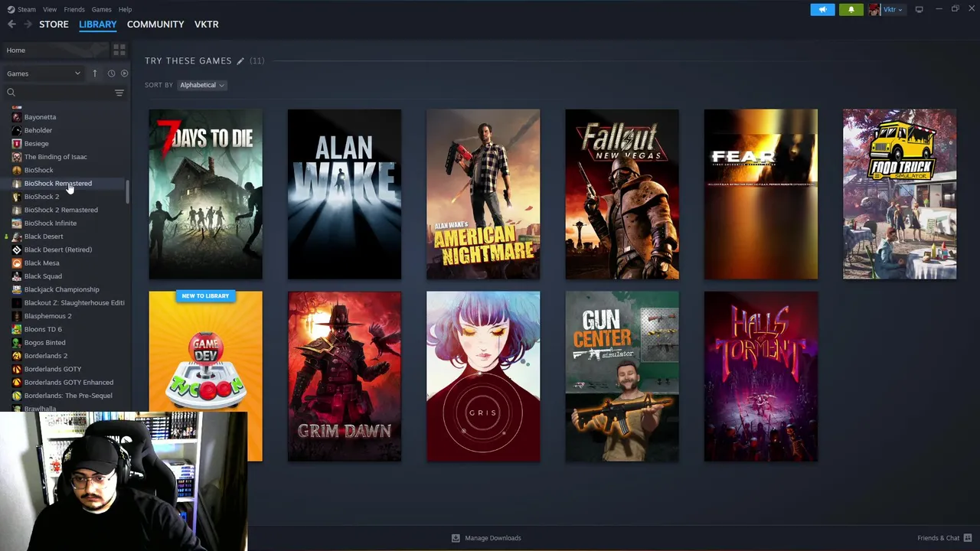
Task: Open the 7 Days to Die cover
Action: pyautogui.click(x=205, y=194)
